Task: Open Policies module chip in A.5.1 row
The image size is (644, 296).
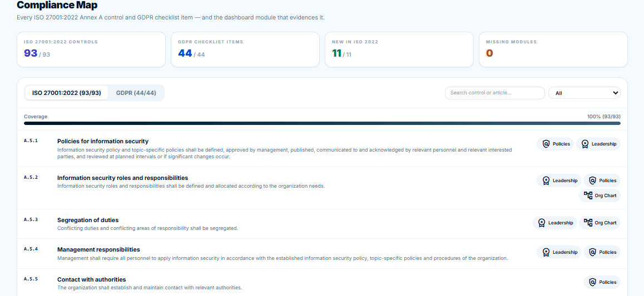Action: 555,144
